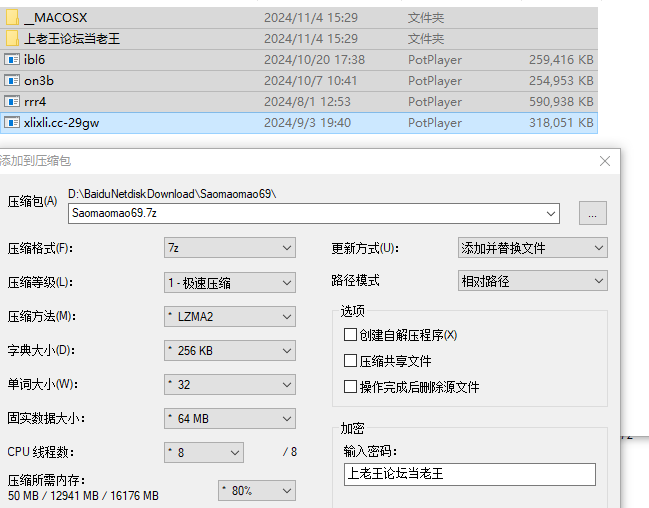Click the size 259,416 KB
This screenshot has width=649, height=508.
tap(561, 60)
